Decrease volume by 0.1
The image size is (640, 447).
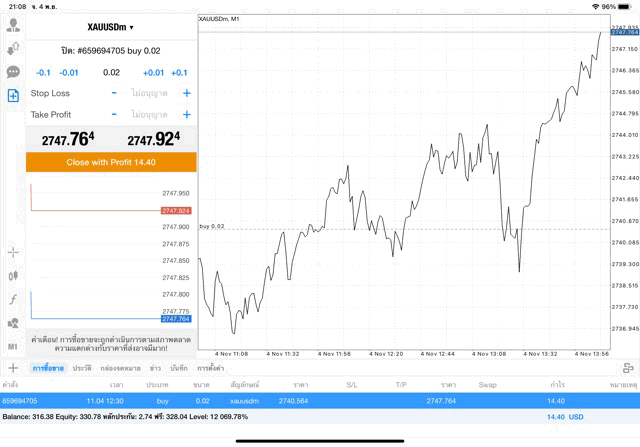(43, 73)
